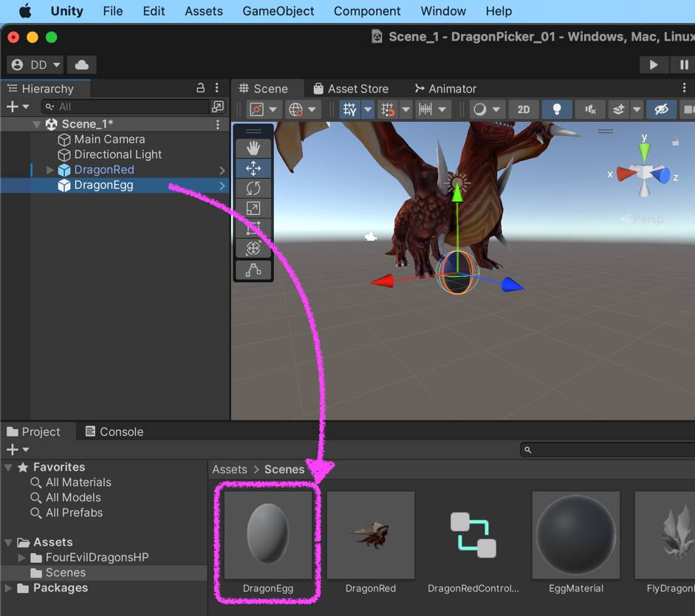Image resolution: width=695 pixels, height=616 pixels.
Task: Expand the DragonRed hierarchy item
Action: pos(50,170)
